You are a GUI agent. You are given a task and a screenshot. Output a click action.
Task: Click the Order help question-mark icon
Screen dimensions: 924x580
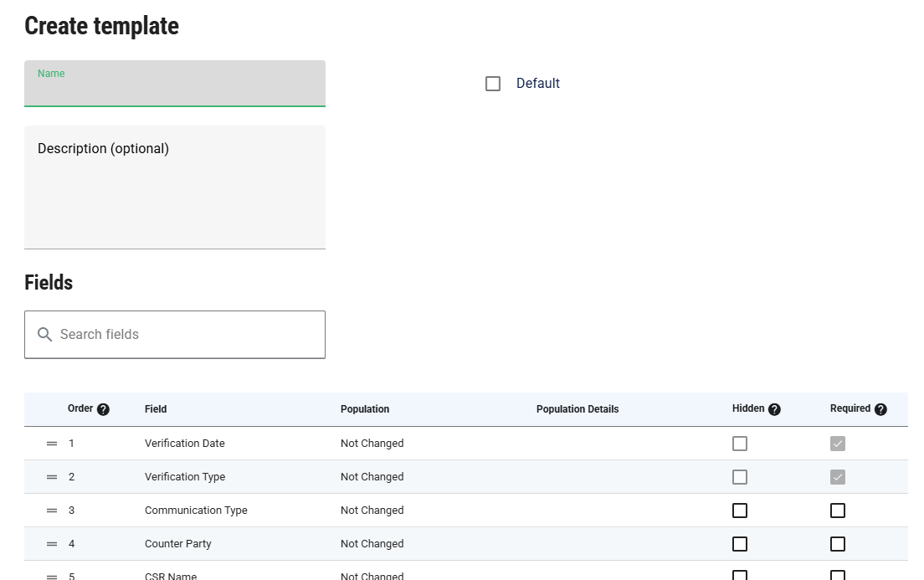pos(103,409)
